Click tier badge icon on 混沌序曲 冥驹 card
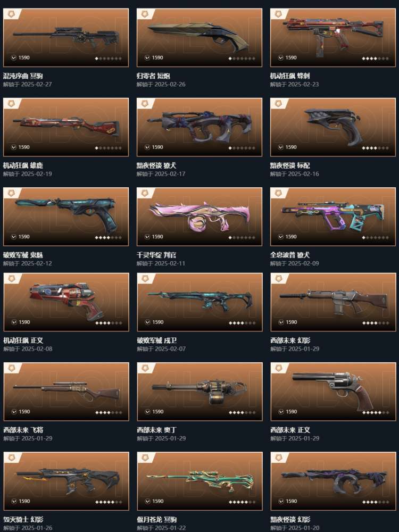This screenshot has height=532, width=399. click(x=12, y=14)
